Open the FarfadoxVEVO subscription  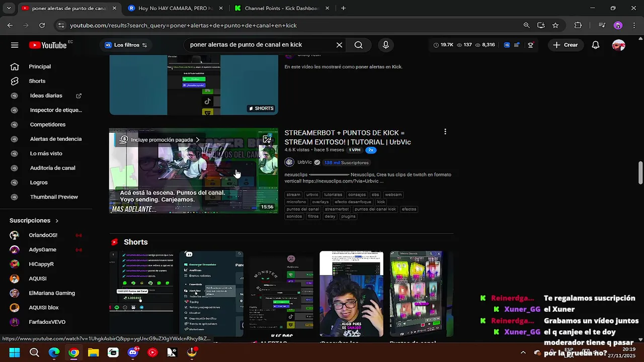tap(47, 322)
